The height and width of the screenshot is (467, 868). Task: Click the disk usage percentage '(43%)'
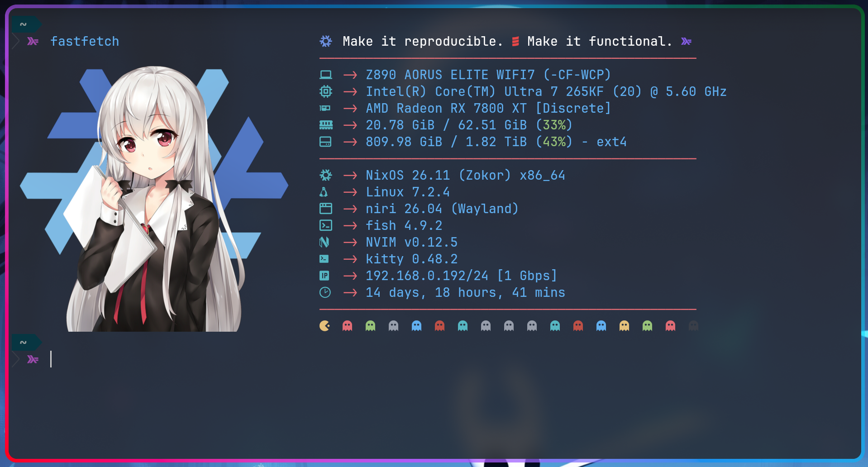click(554, 142)
